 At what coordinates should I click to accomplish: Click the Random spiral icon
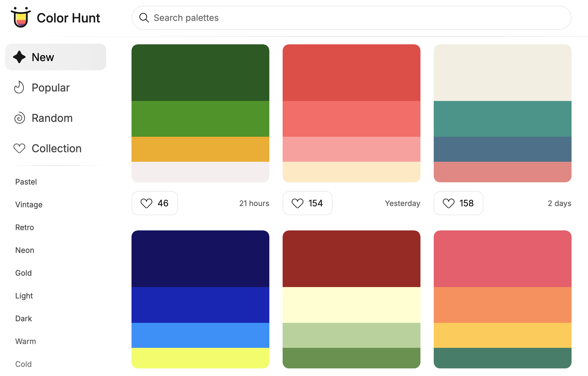[x=19, y=118]
